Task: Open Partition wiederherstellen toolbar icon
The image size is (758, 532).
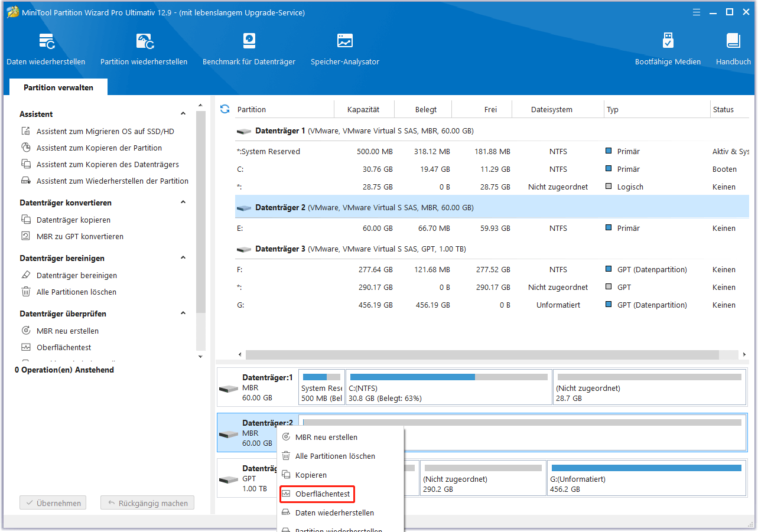Action: coord(144,50)
